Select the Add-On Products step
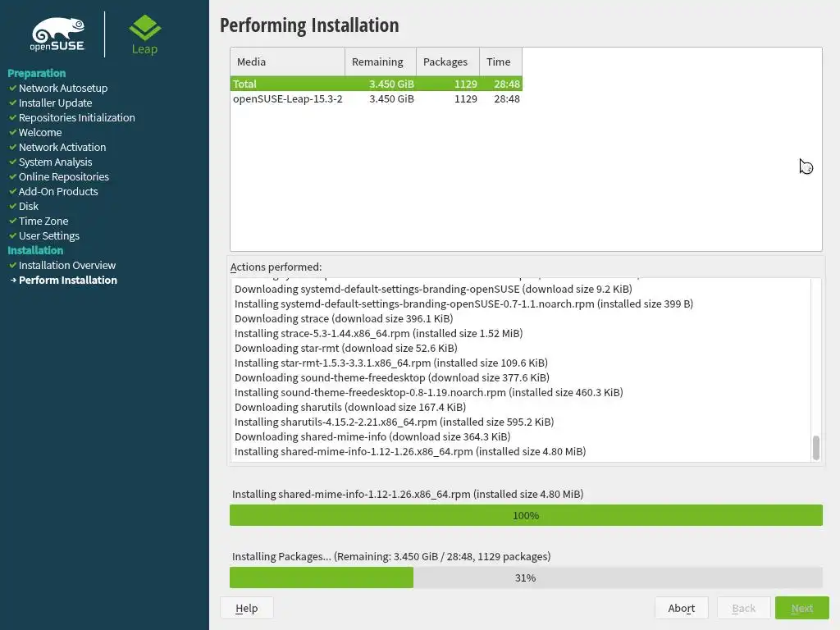 coord(58,191)
